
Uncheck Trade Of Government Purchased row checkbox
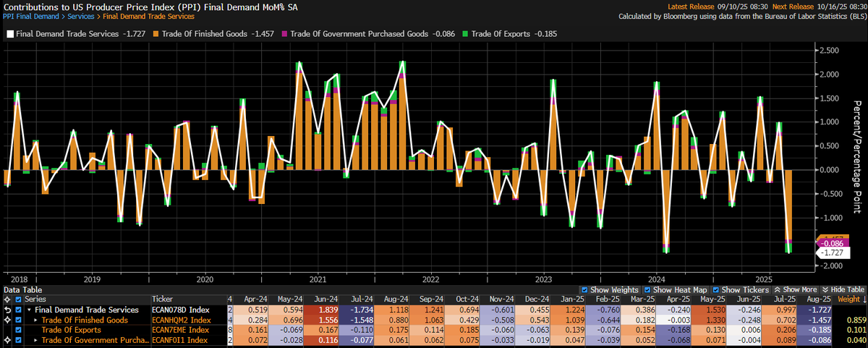[x=20, y=339]
